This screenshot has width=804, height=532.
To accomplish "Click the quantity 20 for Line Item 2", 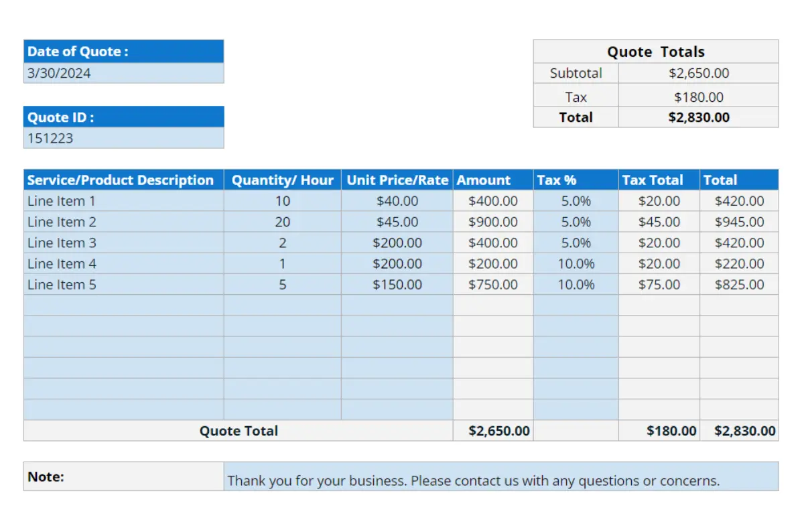I will tap(282, 222).
